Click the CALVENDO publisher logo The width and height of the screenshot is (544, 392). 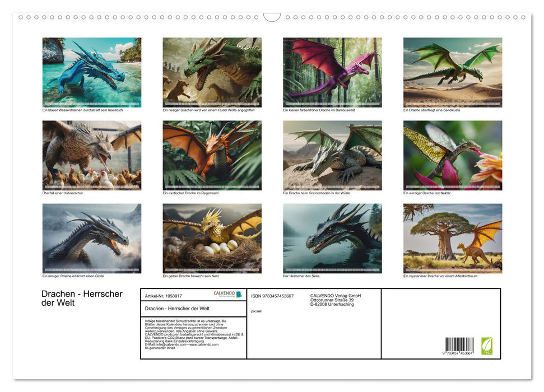(x=227, y=294)
